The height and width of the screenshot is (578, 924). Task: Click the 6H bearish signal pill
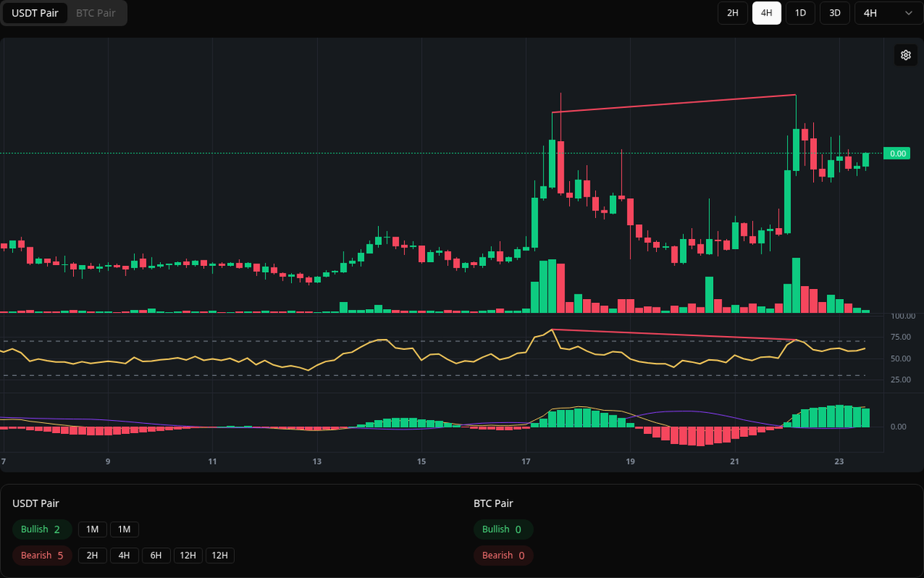[x=156, y=555]
